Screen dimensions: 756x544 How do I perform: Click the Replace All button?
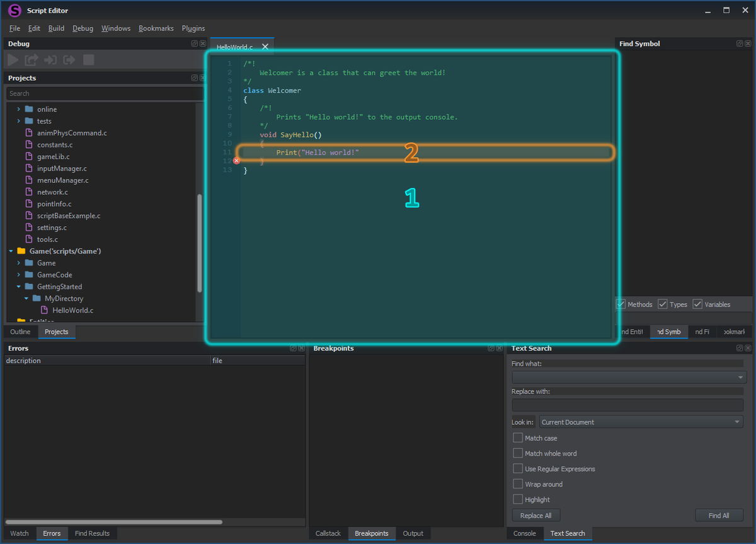[x=535, y=515]
